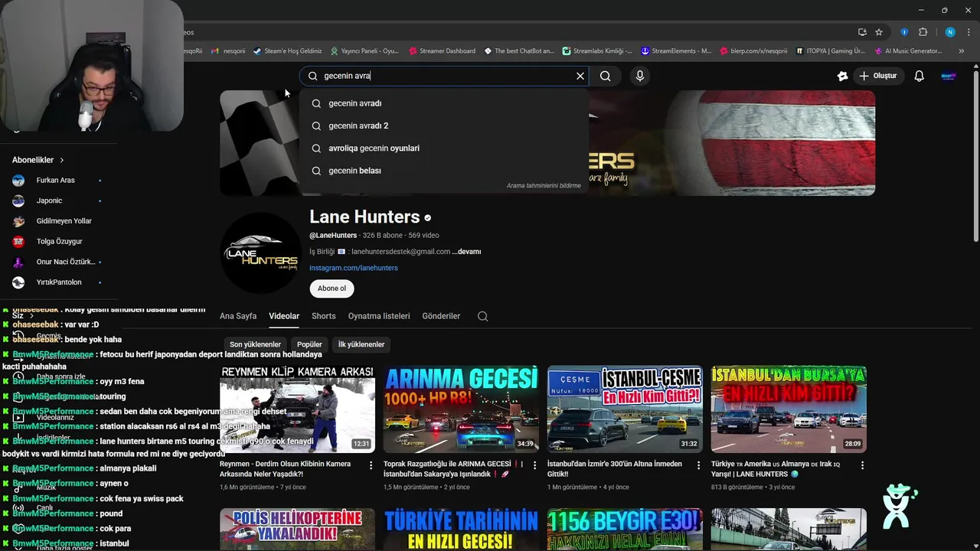Viewport: 980px width, 551px height.
Task: Click the search magnifier button
Action: tap(605, 76)
